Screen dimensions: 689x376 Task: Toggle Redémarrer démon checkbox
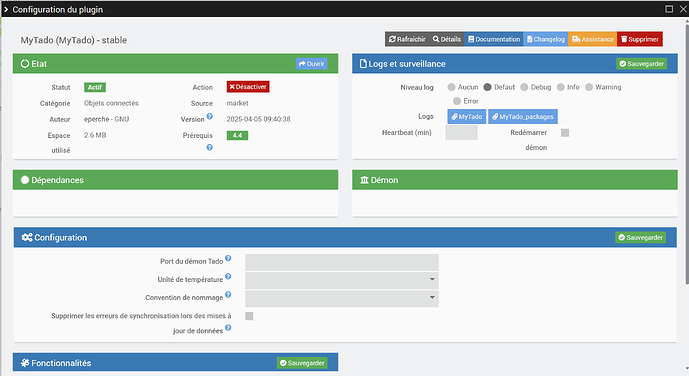tap(565, 133)
